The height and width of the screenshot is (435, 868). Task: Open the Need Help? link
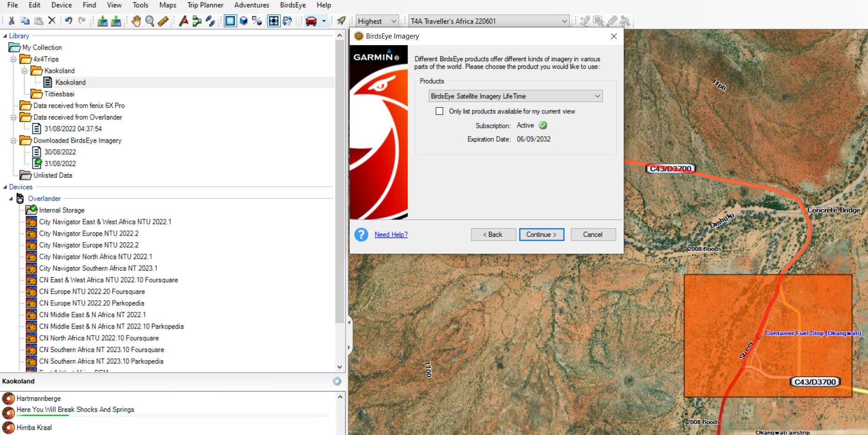391,235
